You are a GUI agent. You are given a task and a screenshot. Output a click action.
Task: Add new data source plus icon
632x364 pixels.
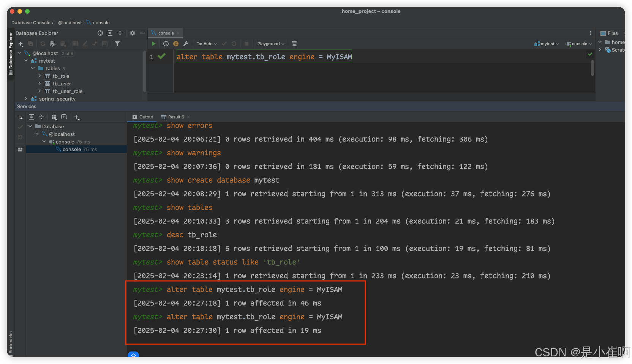click(x=21, y=44)
